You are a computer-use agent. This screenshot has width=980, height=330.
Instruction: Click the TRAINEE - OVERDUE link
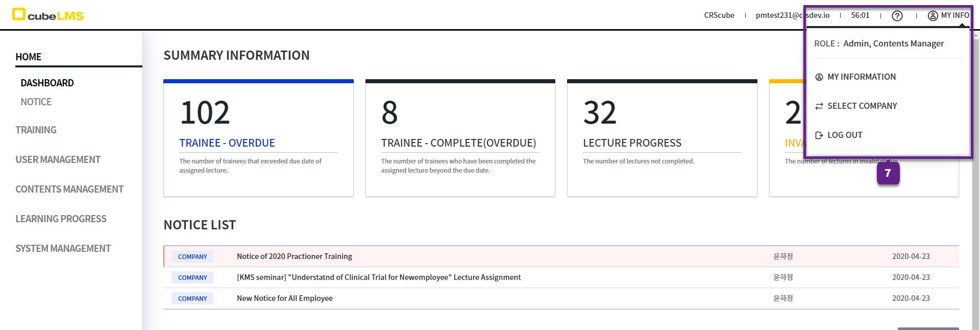[x=227, y=143]
